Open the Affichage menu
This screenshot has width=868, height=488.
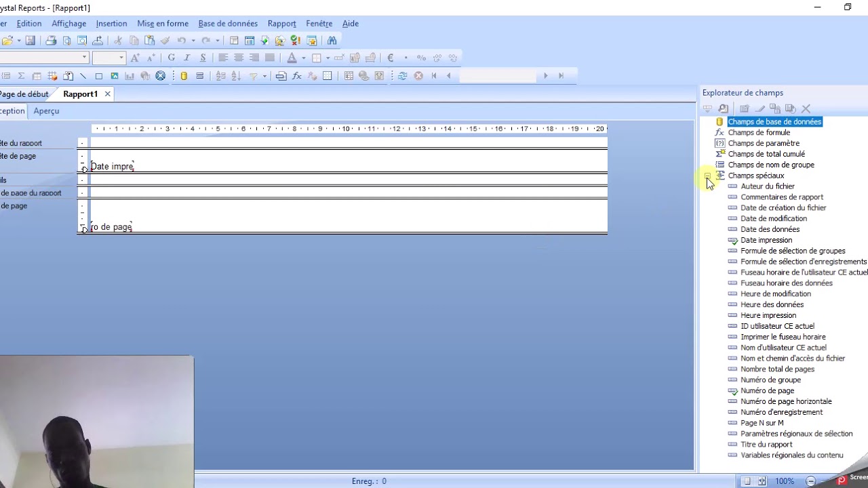(x=69, y=23)
